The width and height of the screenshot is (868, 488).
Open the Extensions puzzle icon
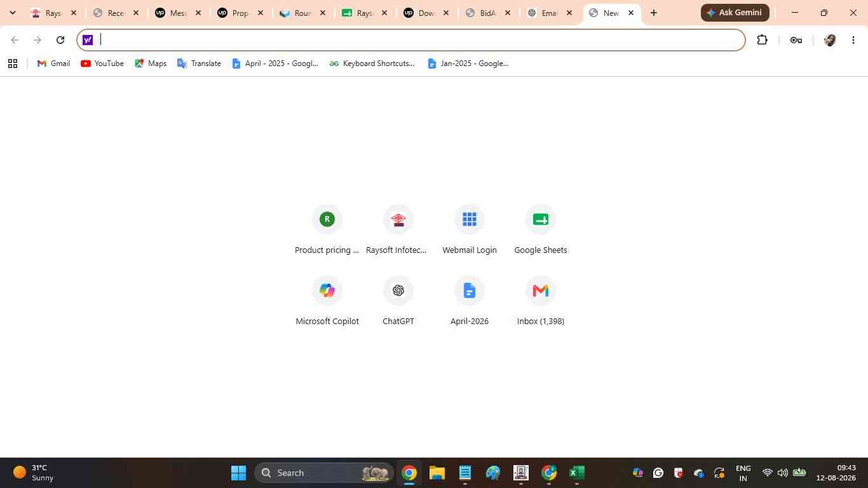point(762,40)
